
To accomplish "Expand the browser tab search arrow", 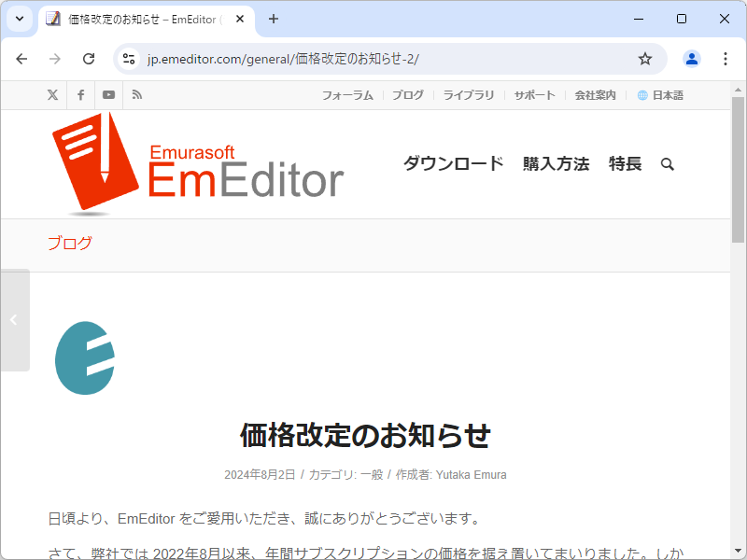I will tap(19, 19).
